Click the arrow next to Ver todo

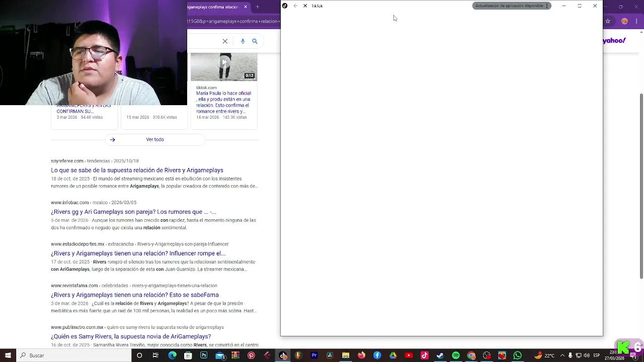pyautogui.click(x=113, y=140)
